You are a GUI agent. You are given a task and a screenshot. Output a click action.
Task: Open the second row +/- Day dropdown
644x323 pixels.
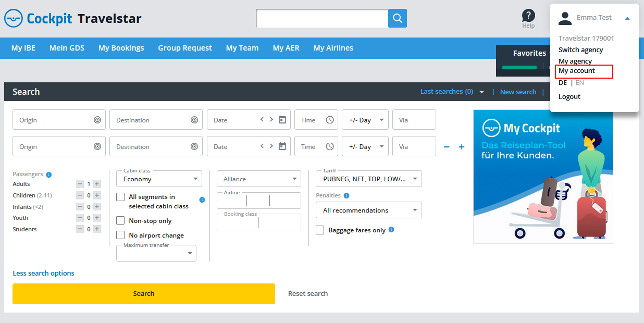click(365, 146)
